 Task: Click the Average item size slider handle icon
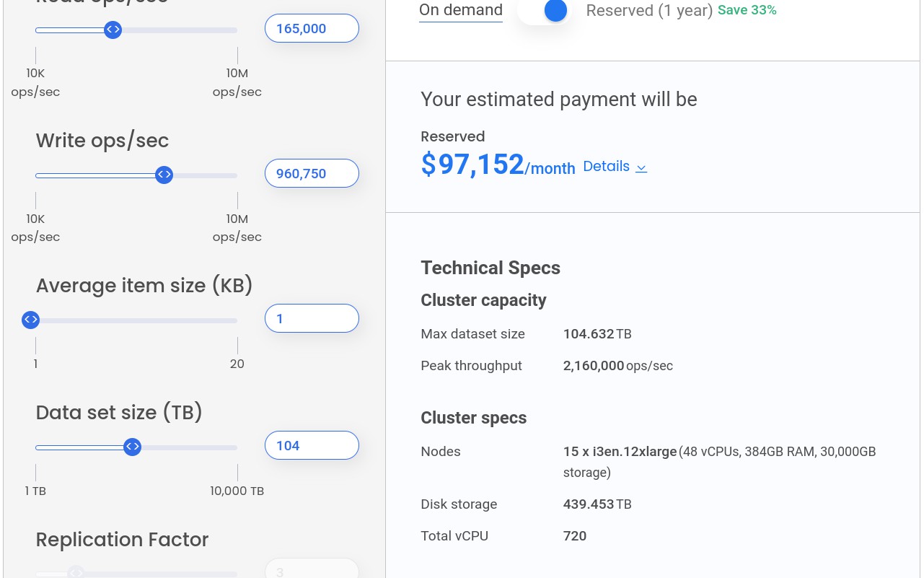30,319
